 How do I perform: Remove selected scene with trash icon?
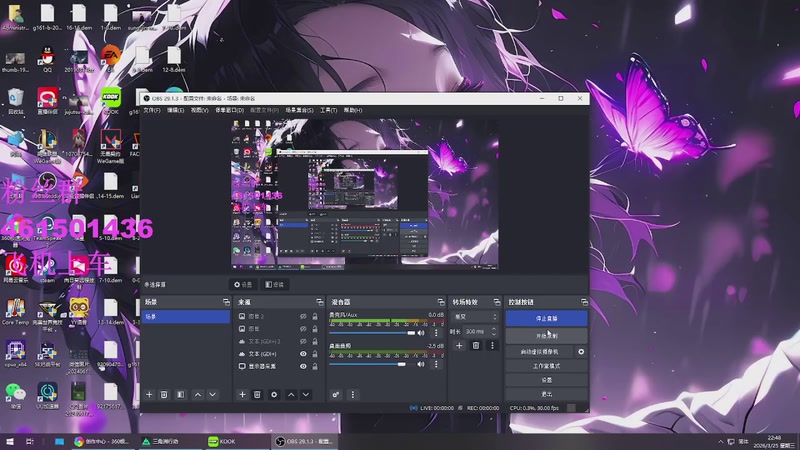coord(164,394)
